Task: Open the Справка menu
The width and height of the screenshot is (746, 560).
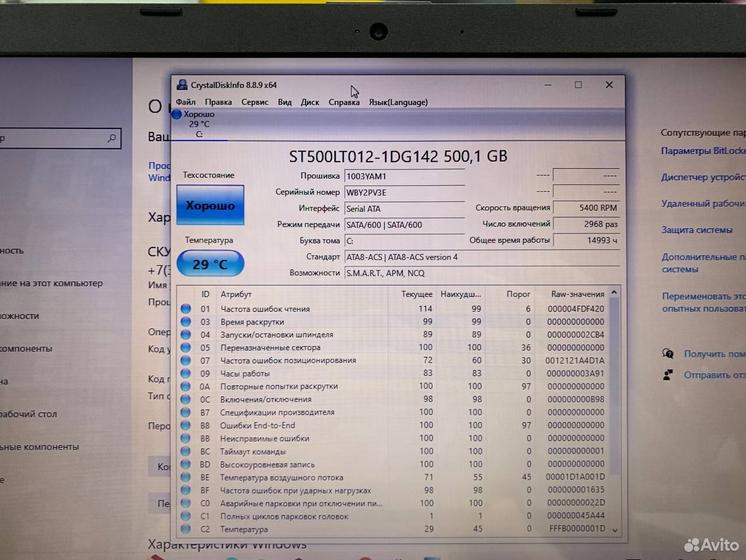Action: (x=344, y=102)
